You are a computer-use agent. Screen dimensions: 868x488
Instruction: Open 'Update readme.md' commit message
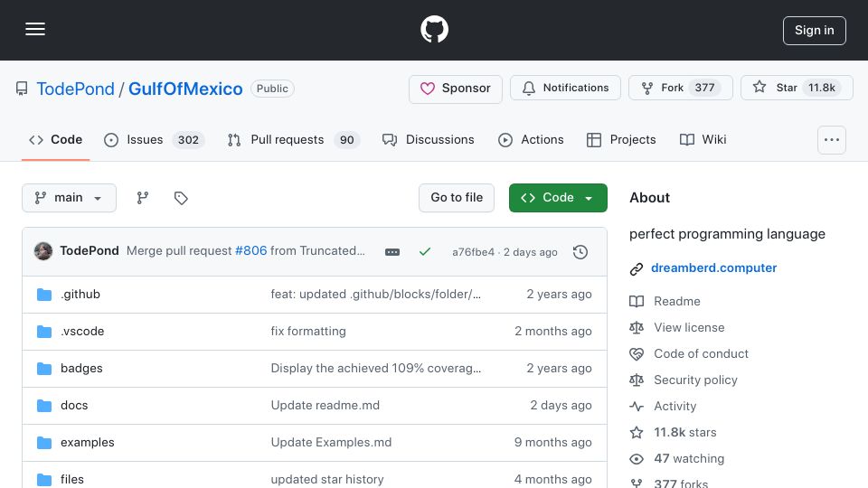[325, 406]
